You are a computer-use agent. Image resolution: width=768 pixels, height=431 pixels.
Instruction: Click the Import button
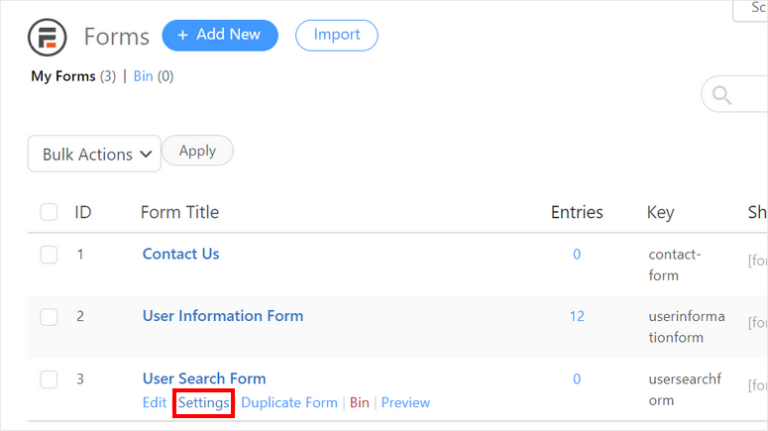337,35
